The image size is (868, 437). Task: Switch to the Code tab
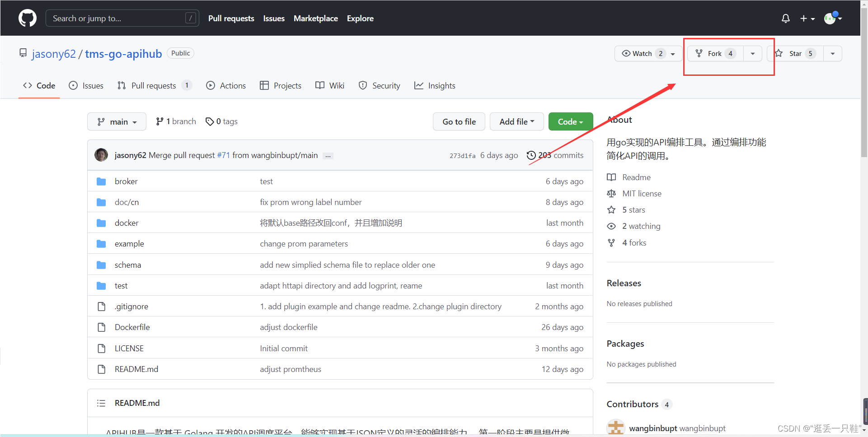coord(39,85)
